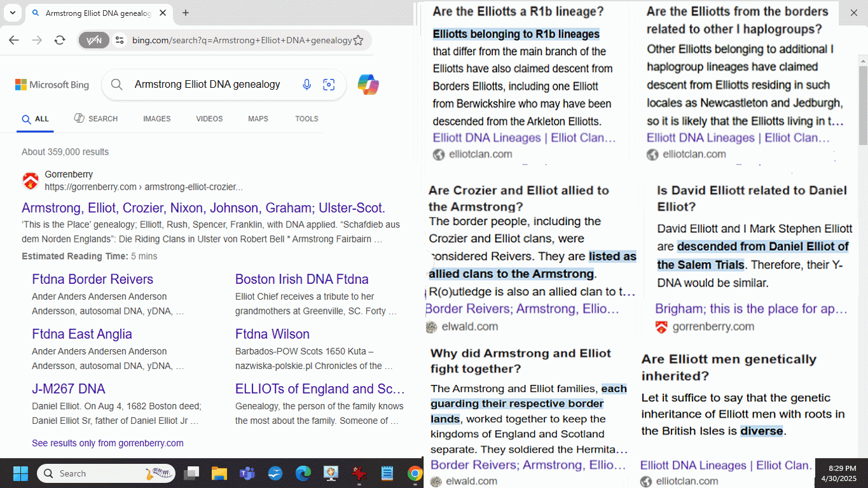Open the VPN extension badge in address bar
This screenshot has height=488, width=868.
click(94, 40)
